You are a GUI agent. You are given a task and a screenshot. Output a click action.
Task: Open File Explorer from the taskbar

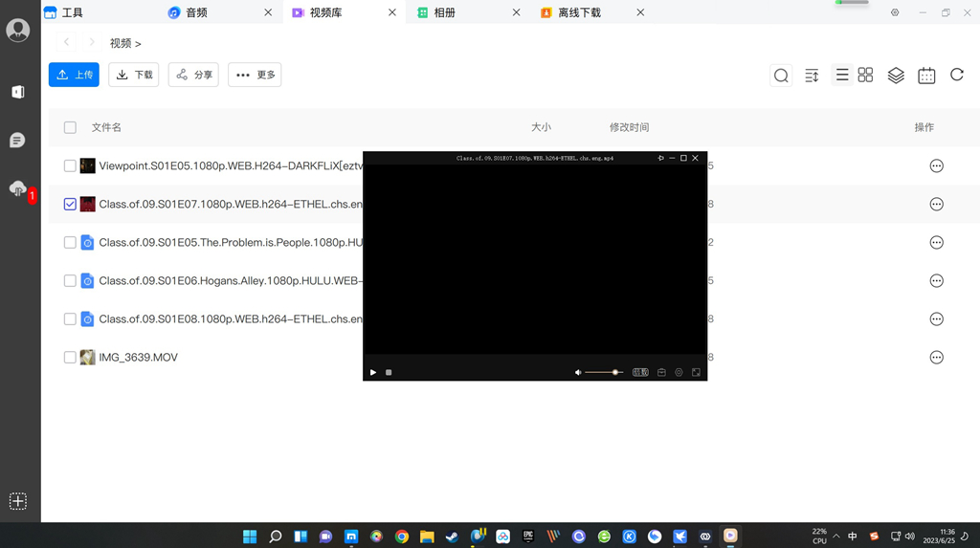pos(427,537)
